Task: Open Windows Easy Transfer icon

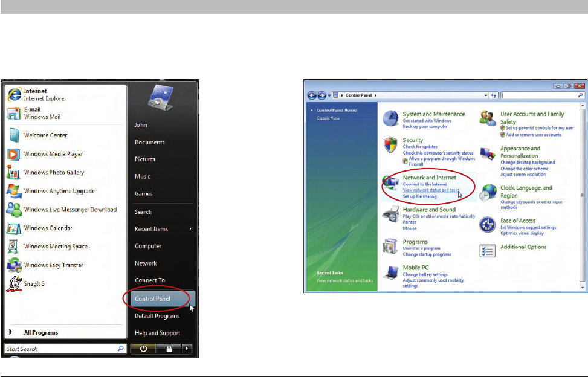Action: (x=14, y=265)
